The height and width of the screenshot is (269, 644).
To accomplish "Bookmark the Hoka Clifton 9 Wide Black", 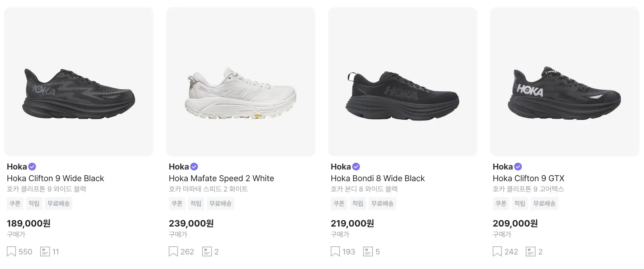I will pyautogui.click(x=11, y=251).
